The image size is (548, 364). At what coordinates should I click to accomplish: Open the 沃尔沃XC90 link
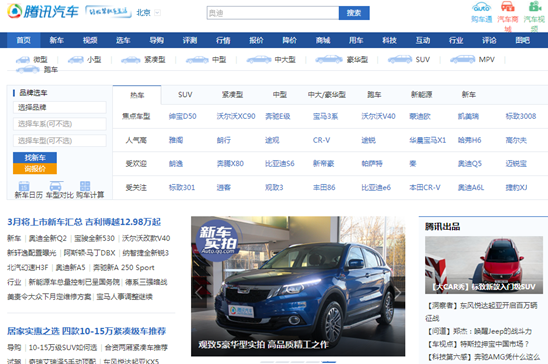coord(236,116)
